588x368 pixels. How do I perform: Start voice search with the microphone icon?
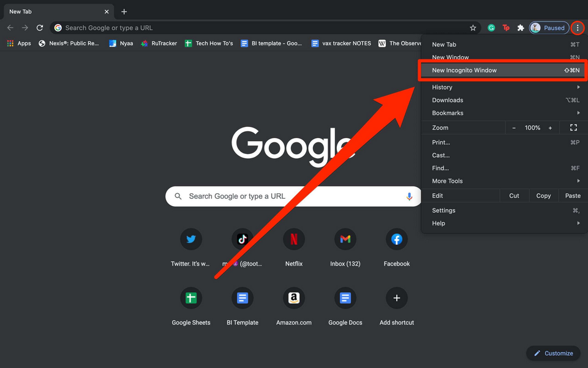coord(409,196)
